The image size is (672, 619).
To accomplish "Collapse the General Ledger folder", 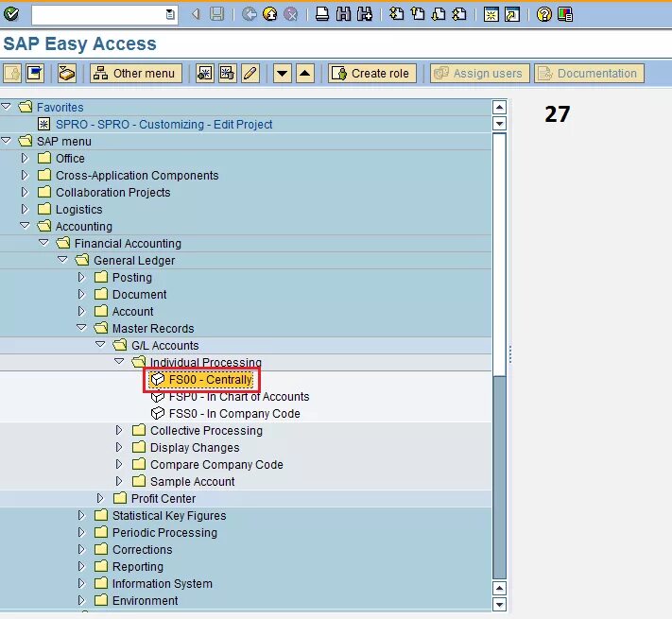I will click(62, 260).
